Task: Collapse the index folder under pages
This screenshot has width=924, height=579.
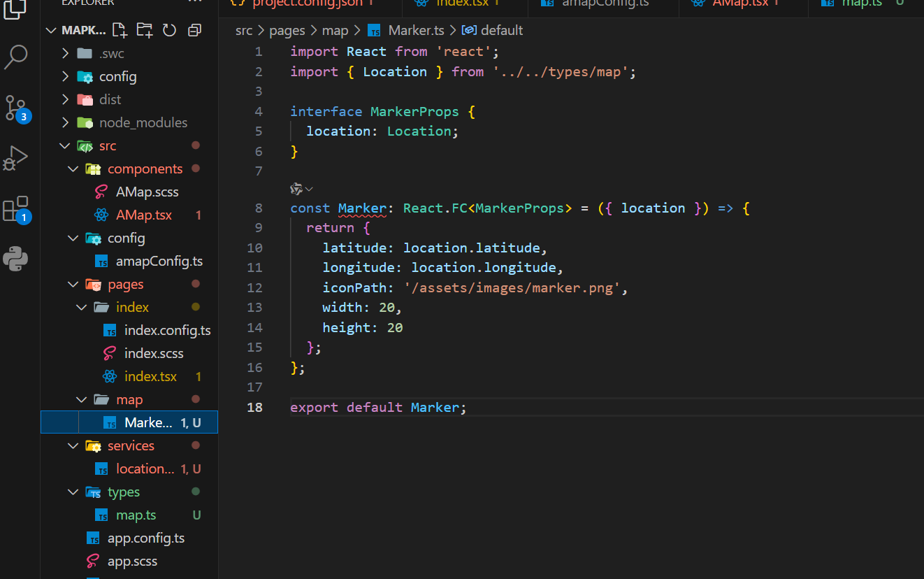Action: click(82, 307)
